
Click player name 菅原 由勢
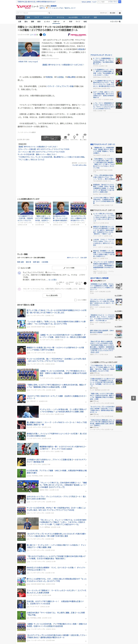point(21,262)
